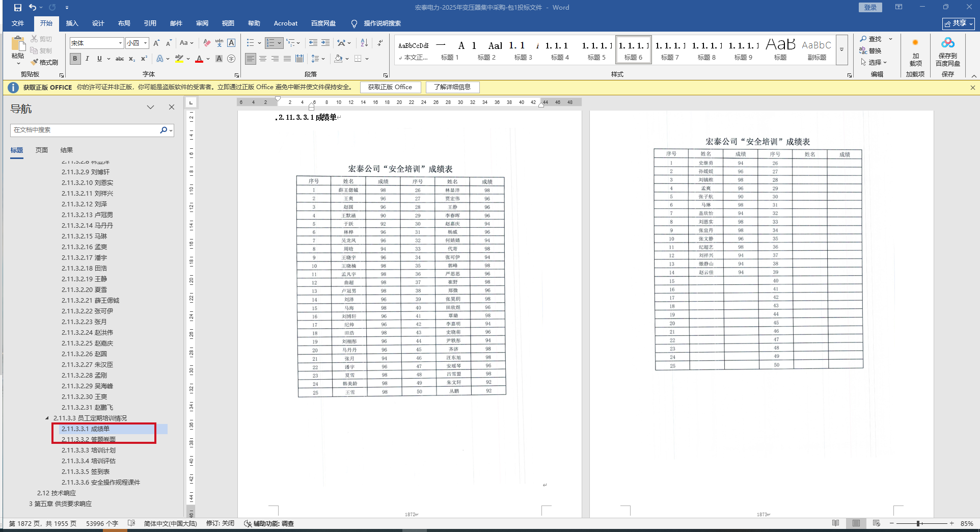Click the 替换 replace button
This screenshot has width=980, height=532.
pyautogui.click(x=870, y=50)
